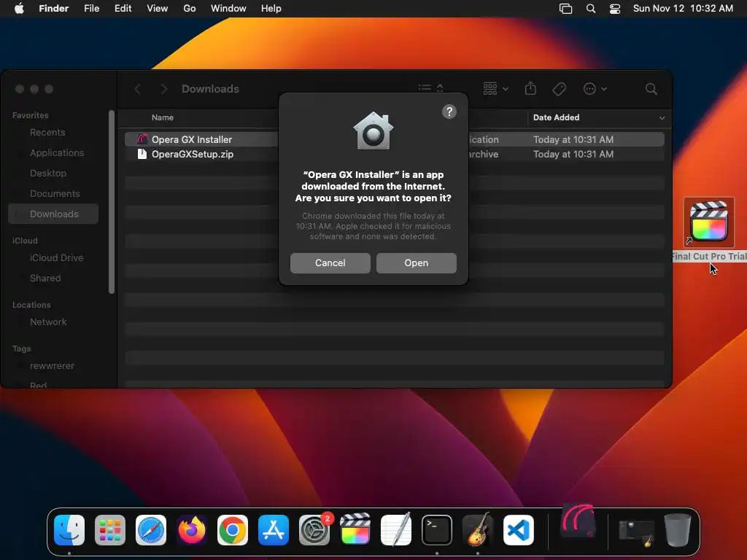
Task: Open the Go menu
Action: pos(190,9)
